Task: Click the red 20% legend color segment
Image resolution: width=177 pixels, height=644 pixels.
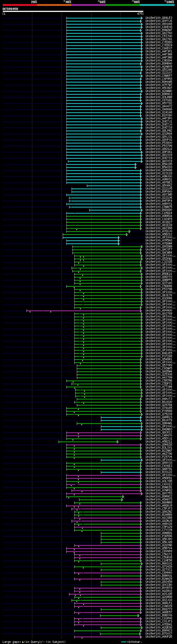Action: [x=20, y=5]
